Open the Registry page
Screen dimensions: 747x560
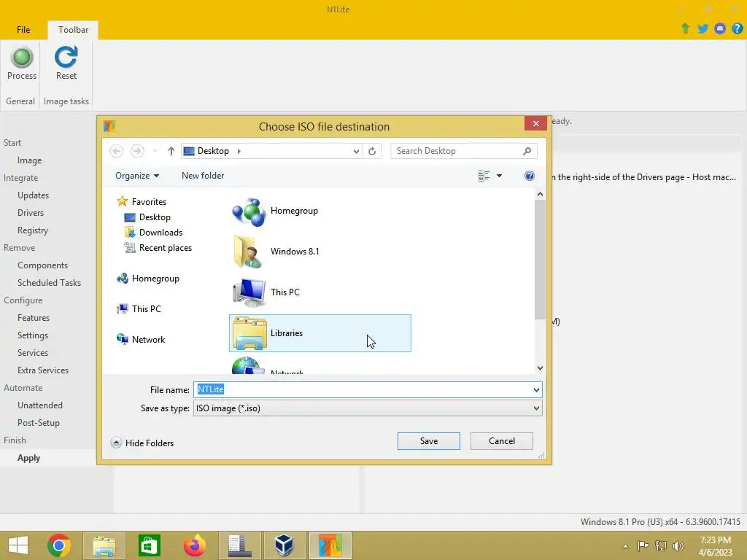tap(33, 230)
